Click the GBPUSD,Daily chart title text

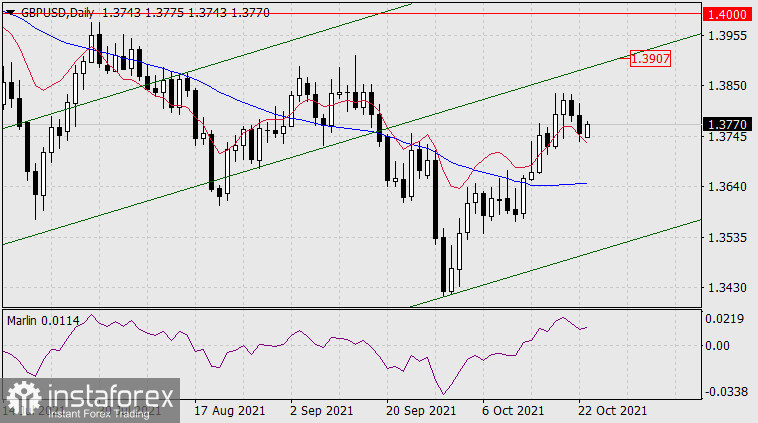tap(57, 13)
